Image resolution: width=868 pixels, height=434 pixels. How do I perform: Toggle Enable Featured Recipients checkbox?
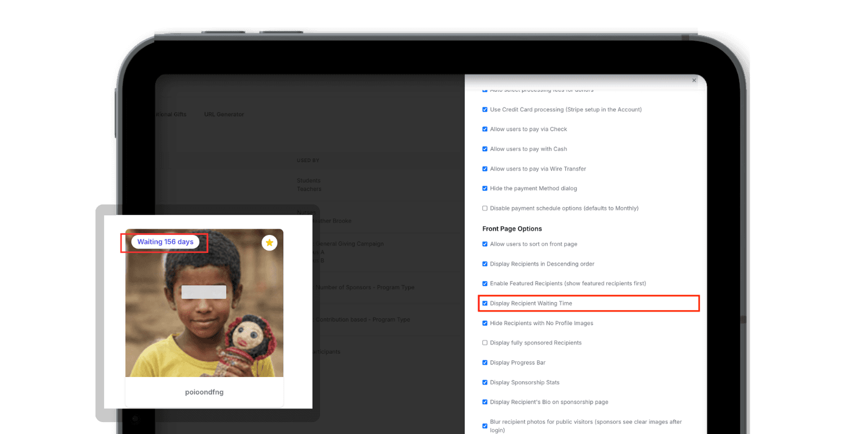485,283
